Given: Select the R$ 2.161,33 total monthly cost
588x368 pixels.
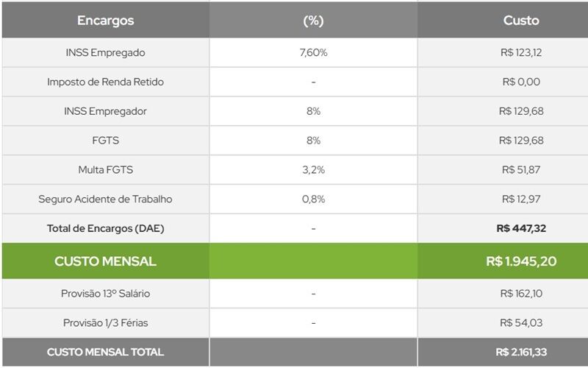Looking at the screenshot, I should pos(520,353).
